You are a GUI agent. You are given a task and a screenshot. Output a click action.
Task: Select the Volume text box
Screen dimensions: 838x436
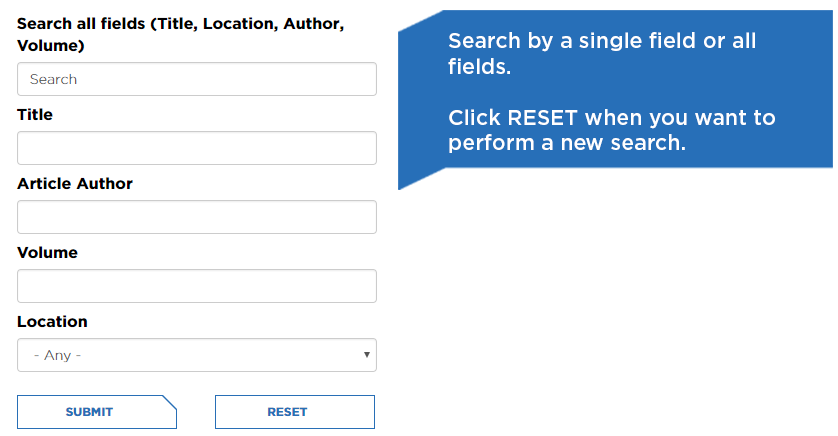click(x=196, y=286)
